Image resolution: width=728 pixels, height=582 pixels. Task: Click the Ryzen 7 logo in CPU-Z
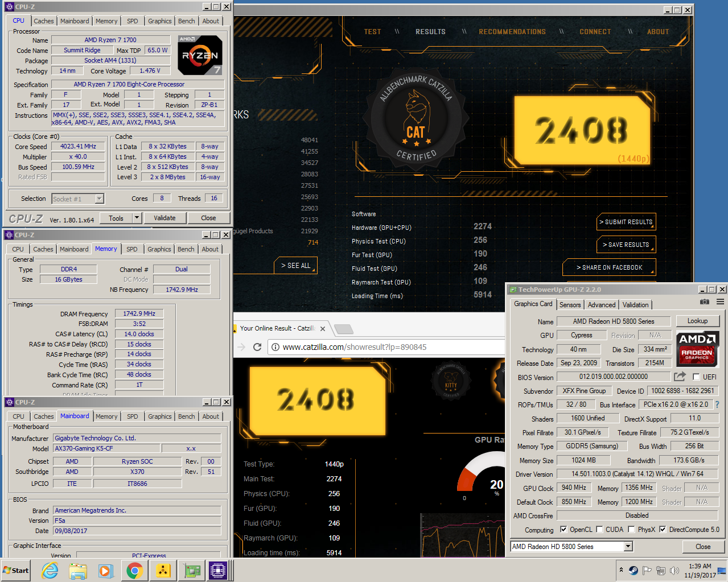click(200, 55)
